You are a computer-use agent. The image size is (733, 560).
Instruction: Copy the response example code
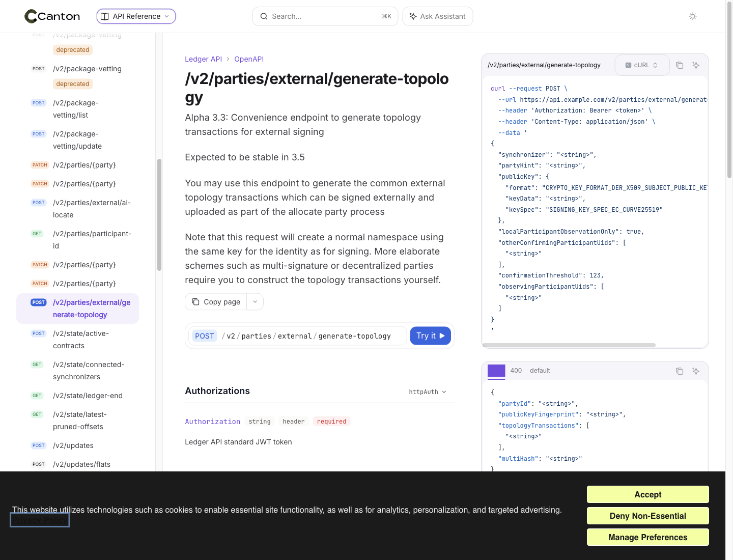[x=680, y=371]
